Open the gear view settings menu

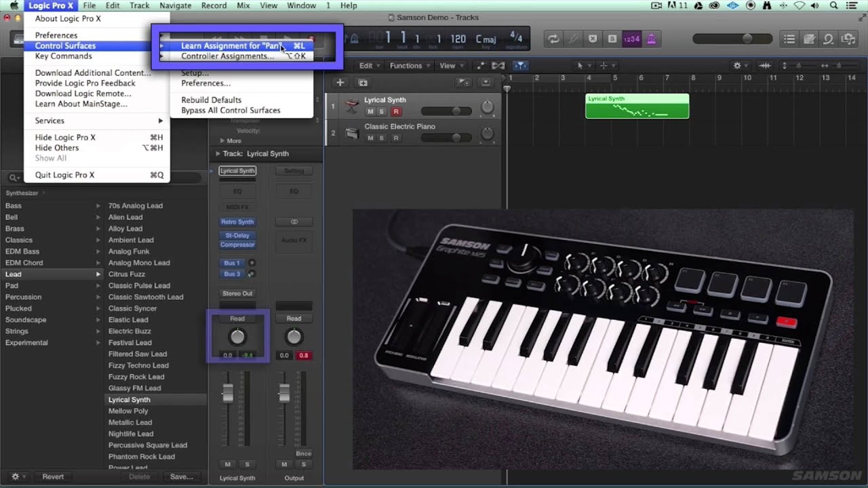[x=739, y=66]
